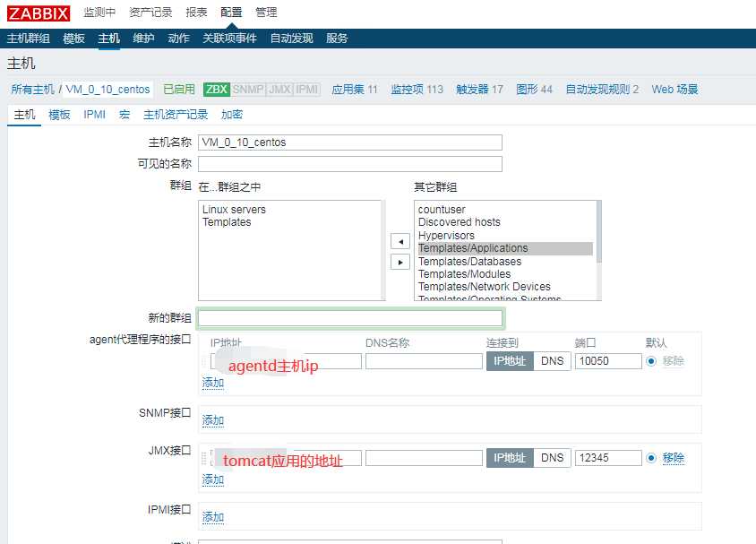Set agent interface to connect by IP address

[x=510, y=361]
